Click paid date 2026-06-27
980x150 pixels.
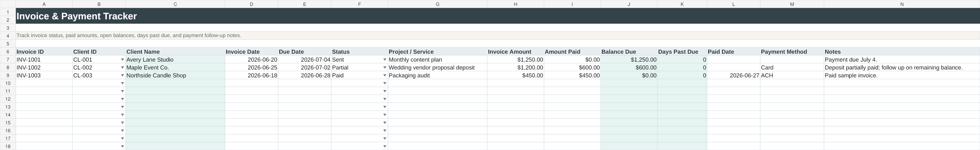click(x=733, y=75)
